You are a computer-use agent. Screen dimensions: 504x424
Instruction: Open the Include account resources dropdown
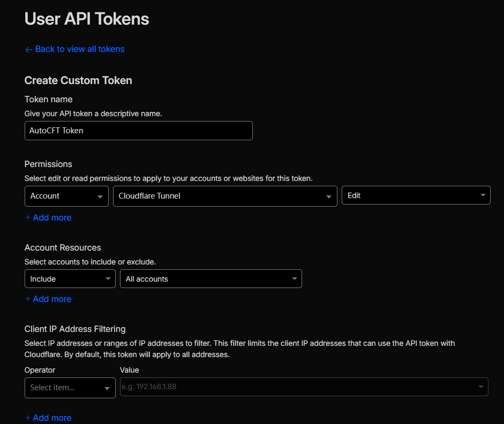click(x=70, y=279)
